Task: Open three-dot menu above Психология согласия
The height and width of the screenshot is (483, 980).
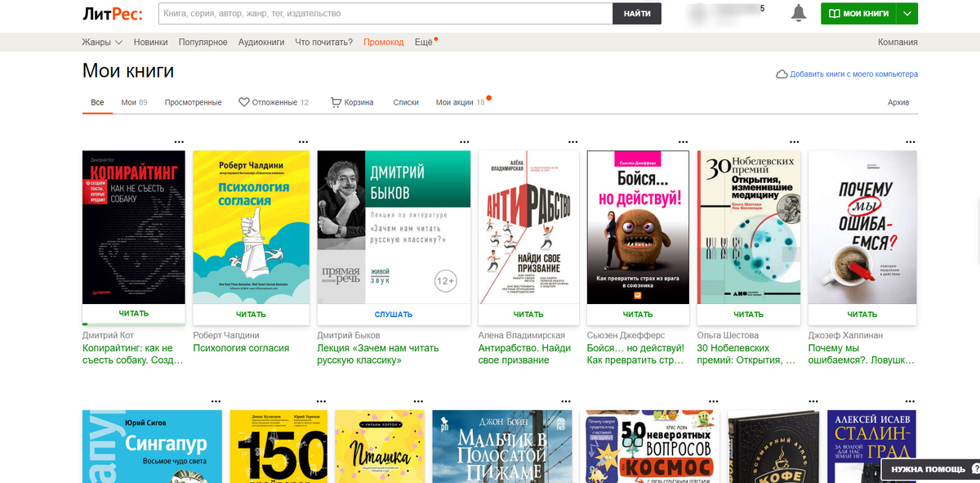Action: (x=303, y=141)
